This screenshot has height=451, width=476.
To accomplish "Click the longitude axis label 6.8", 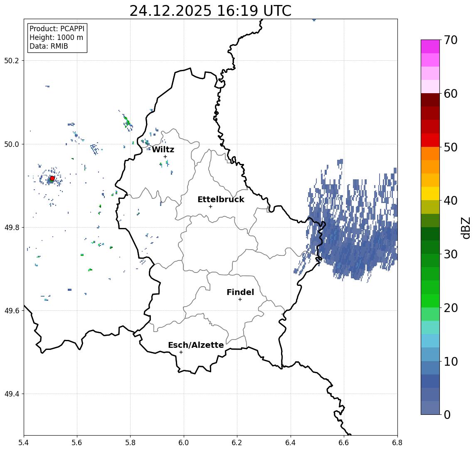I will [397, 443].
